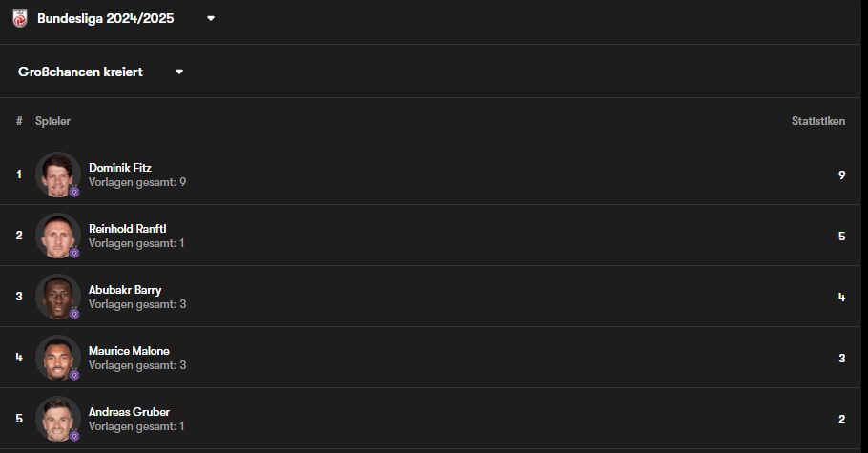Open Dominik Fitz player name link
Image resolution: width=868 pixels, height=453 pixels.
[120, 168]
